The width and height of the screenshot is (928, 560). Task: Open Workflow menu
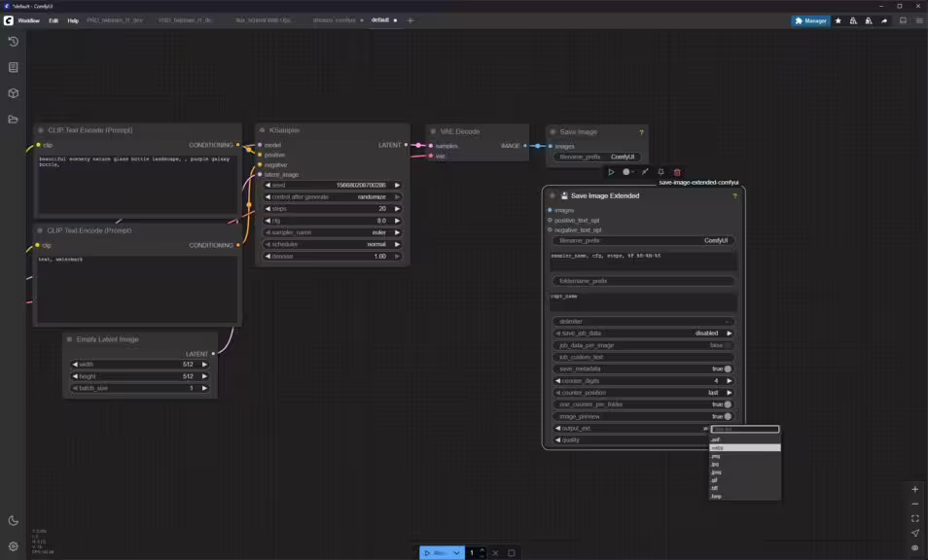28,20
